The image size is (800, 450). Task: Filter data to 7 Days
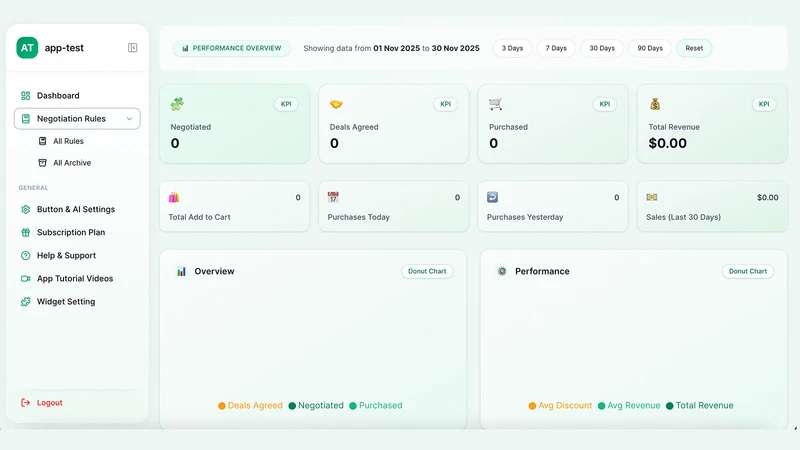(556, 48)
